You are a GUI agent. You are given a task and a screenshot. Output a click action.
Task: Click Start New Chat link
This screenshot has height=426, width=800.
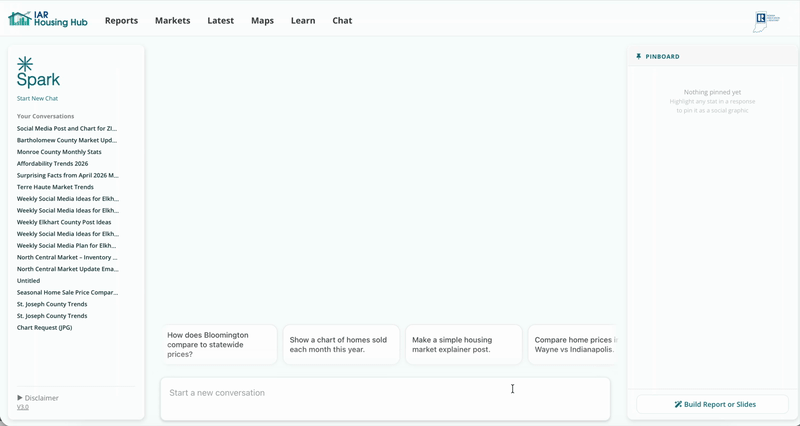point(37,98)
